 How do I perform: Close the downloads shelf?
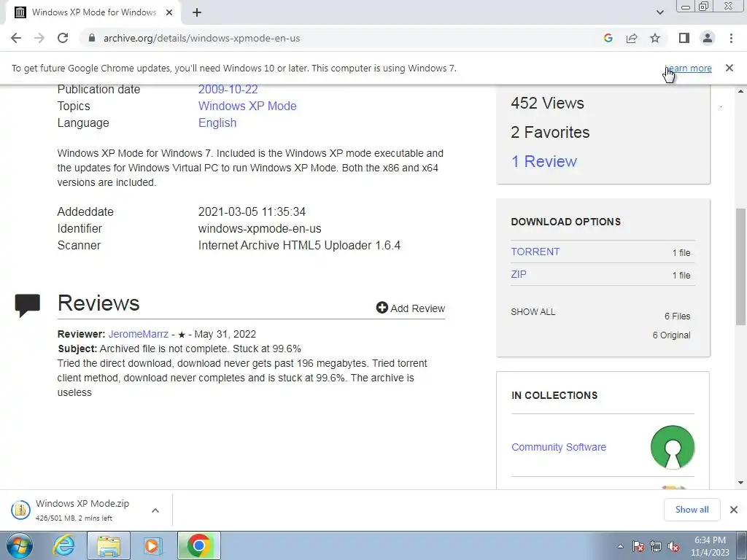734,510
